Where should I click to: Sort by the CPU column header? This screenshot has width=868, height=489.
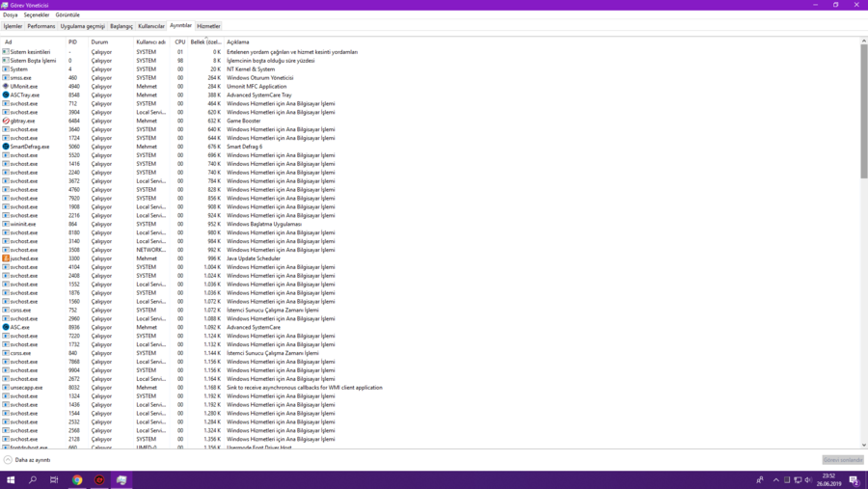click(179, 42)
